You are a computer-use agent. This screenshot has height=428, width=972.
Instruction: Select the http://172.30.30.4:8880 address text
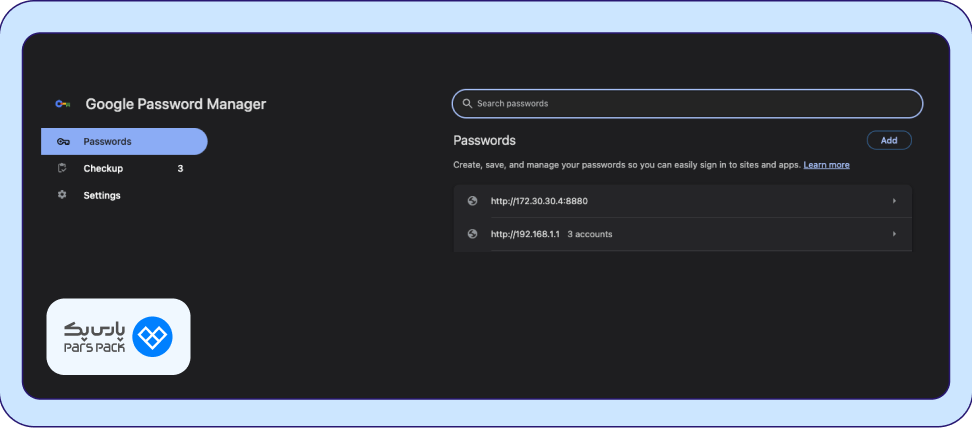539,201
